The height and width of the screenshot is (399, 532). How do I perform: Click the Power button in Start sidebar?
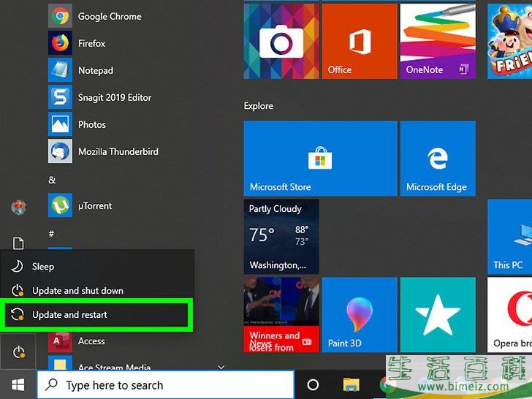coord(18,351)
